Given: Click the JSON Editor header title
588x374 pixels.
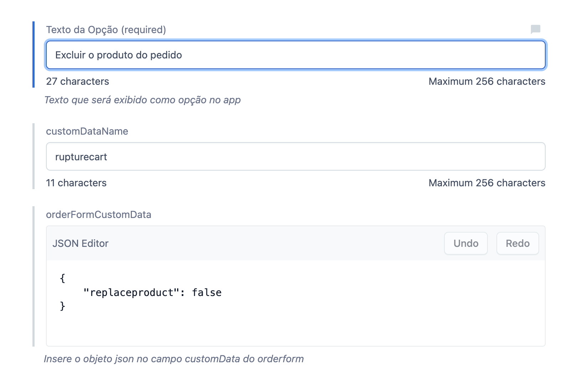Looking at the screenshot, I should [x=80, y=244].
